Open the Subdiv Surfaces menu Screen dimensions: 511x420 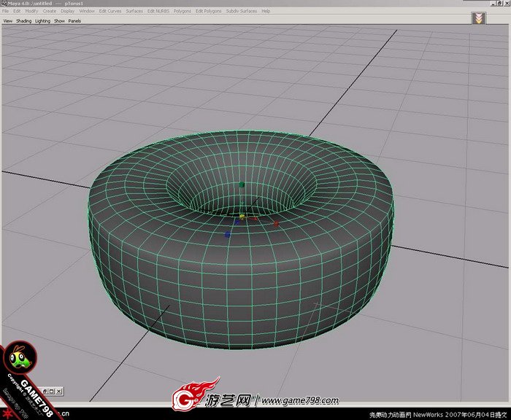click(242, 12)
